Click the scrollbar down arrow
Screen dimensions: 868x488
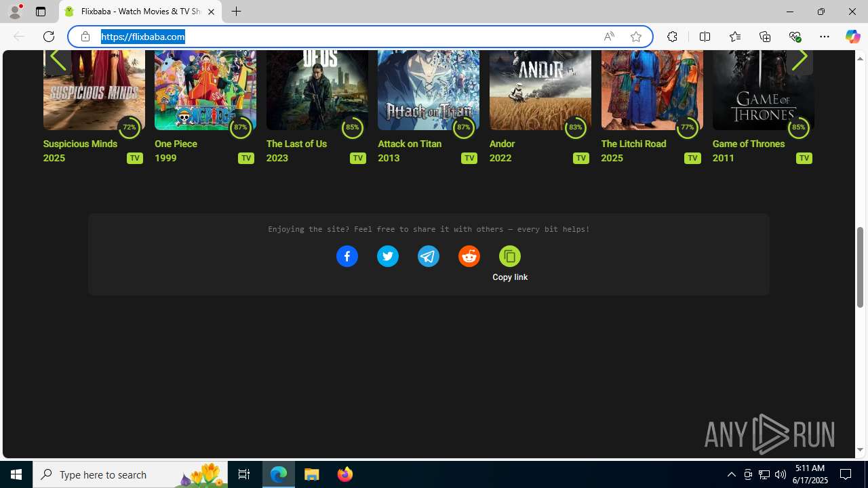coord(860,450)
